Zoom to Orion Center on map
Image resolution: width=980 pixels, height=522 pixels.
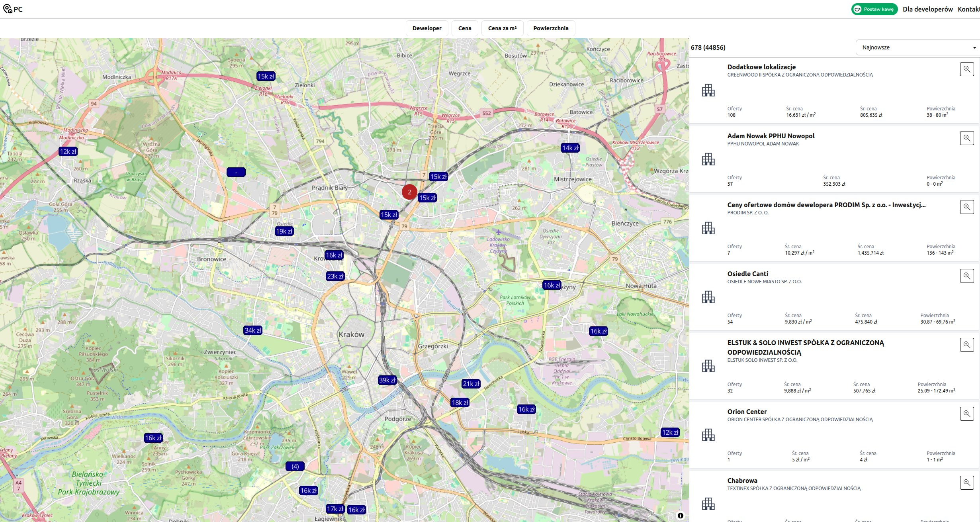pyautogui.click(x=966, y=414)
